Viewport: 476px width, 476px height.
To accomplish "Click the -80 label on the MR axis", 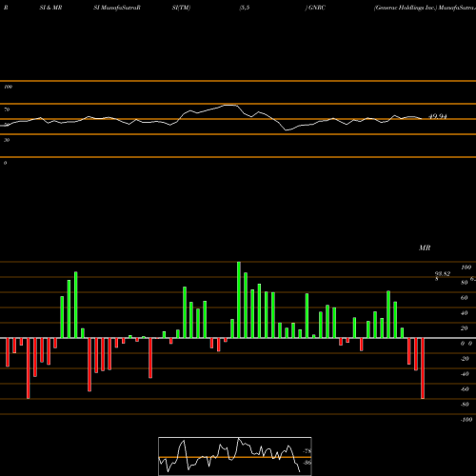I will (x=465, y=405).
